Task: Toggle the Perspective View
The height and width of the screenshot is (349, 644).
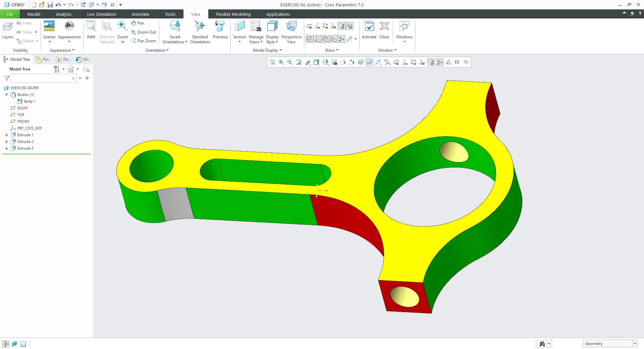Action: (291, 32)
